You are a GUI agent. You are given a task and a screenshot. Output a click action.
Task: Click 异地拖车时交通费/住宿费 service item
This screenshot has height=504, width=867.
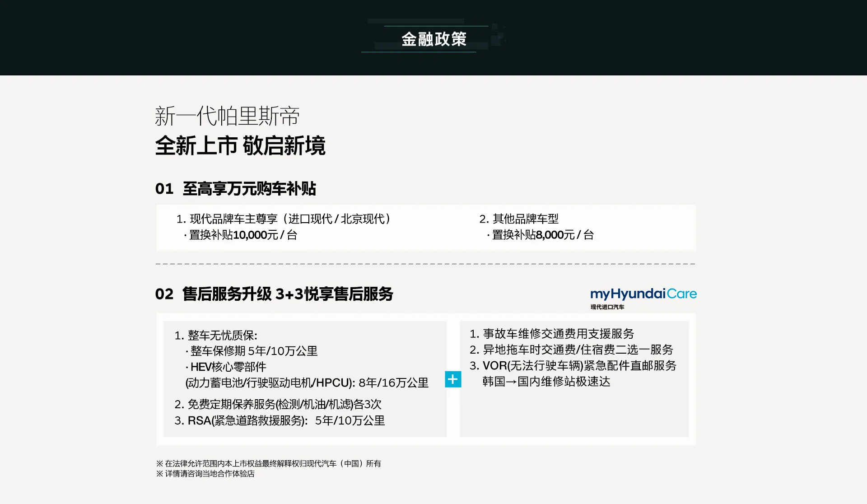point(571,350)
